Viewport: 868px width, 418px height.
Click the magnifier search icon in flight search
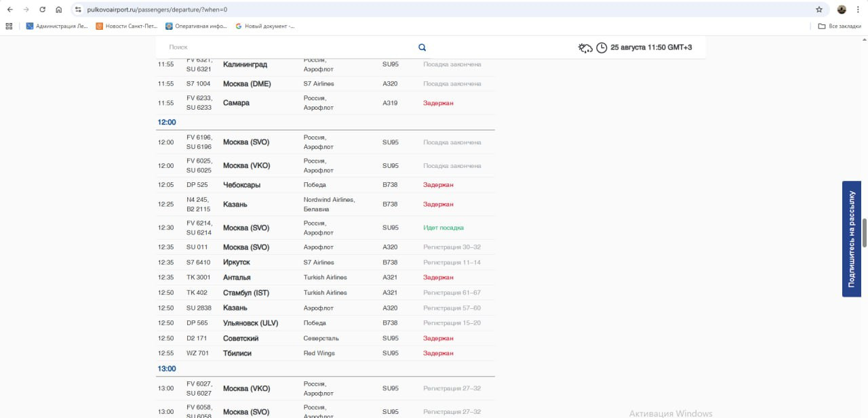pyautogui.click(x=422, y=47)
